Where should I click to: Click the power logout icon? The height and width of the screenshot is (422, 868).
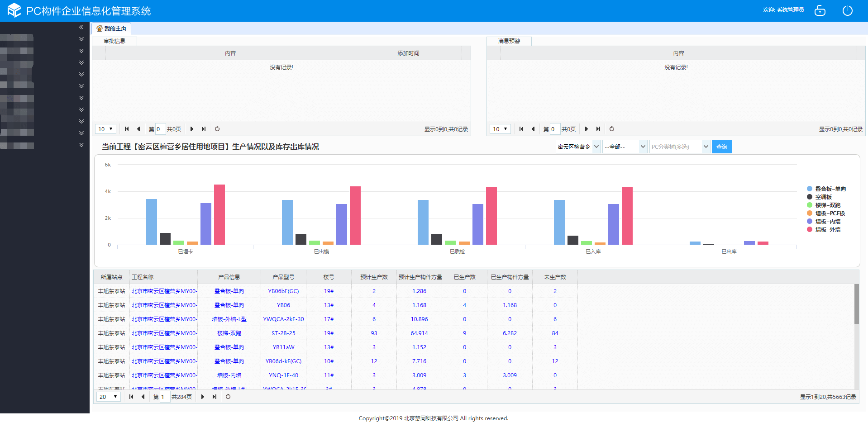click(847, 10)
